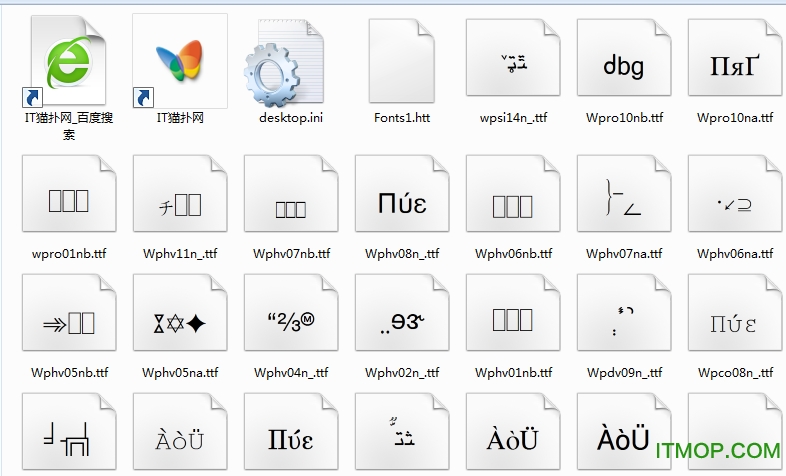Select the desktop.ini gear file
Image resolution: width=786 pixels, height=476 pixels.
[x=290, y=62]
